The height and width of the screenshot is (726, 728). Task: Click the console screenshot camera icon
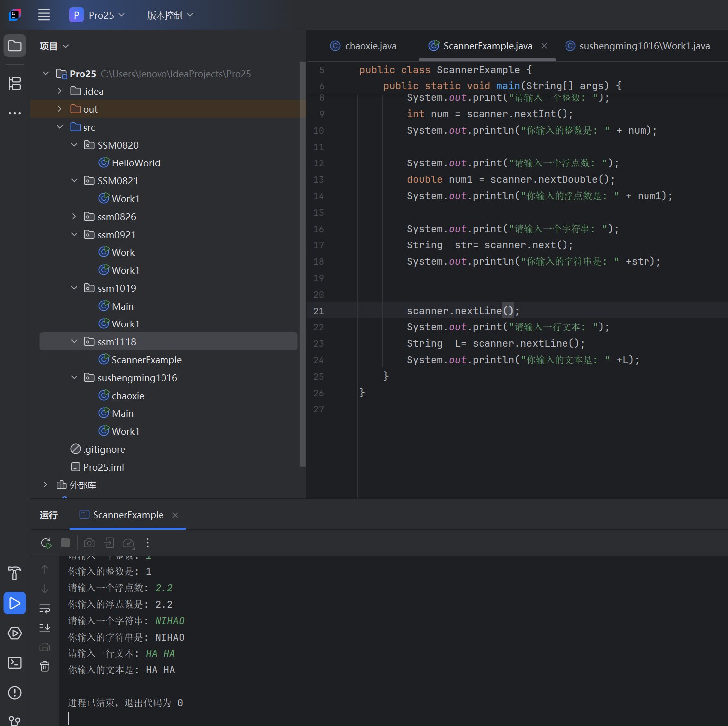[x=89, y=543]
